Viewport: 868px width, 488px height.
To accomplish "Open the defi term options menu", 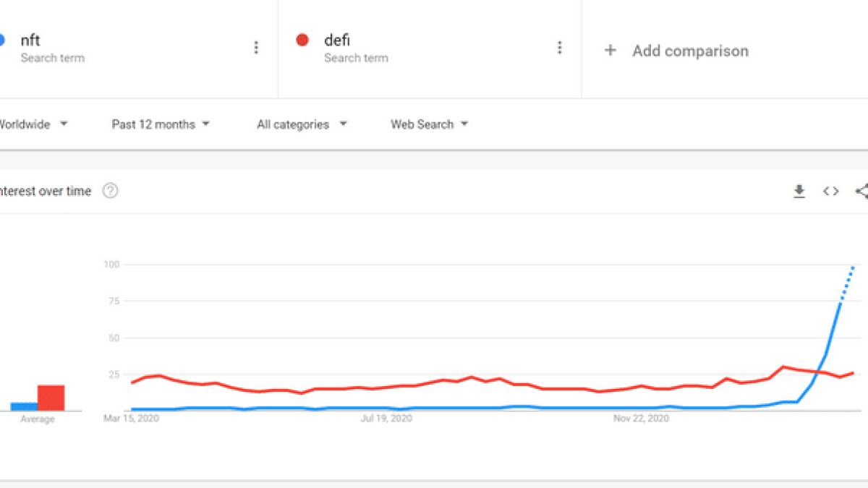I will (x=559, y=48).
